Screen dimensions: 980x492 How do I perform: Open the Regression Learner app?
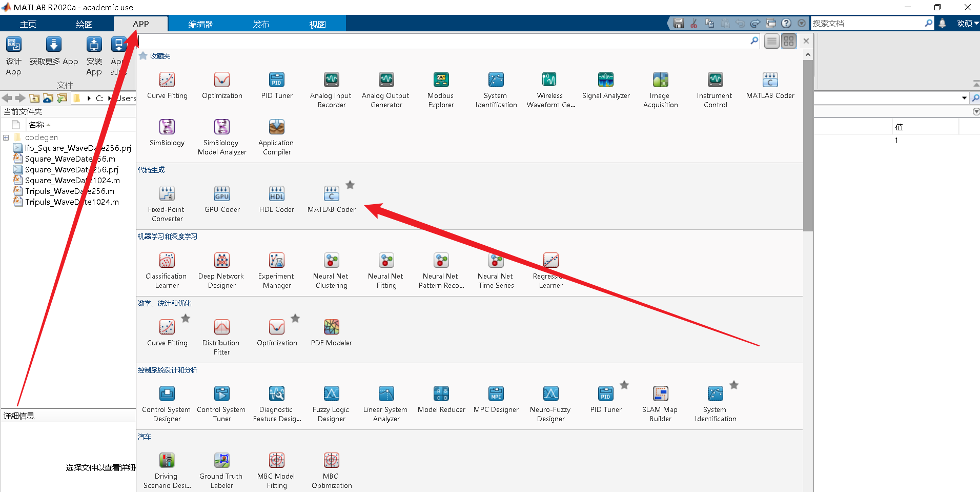(550, 270)
